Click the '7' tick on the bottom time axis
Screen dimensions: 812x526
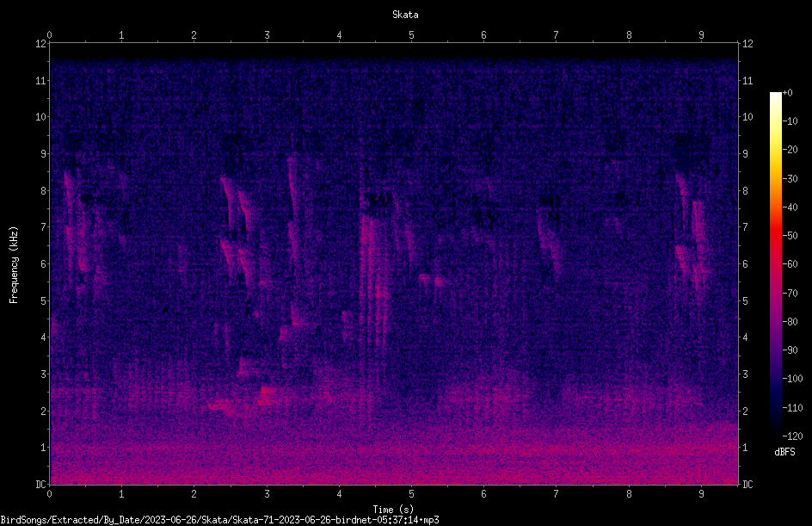coord(557,494)
